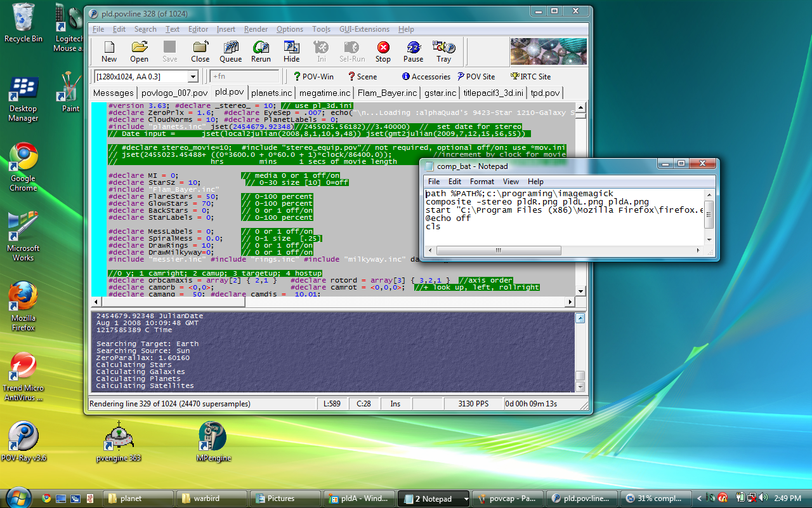Hide the render window
The width and height of the screenshot is (812, 508).
click(x=291, y=51)
